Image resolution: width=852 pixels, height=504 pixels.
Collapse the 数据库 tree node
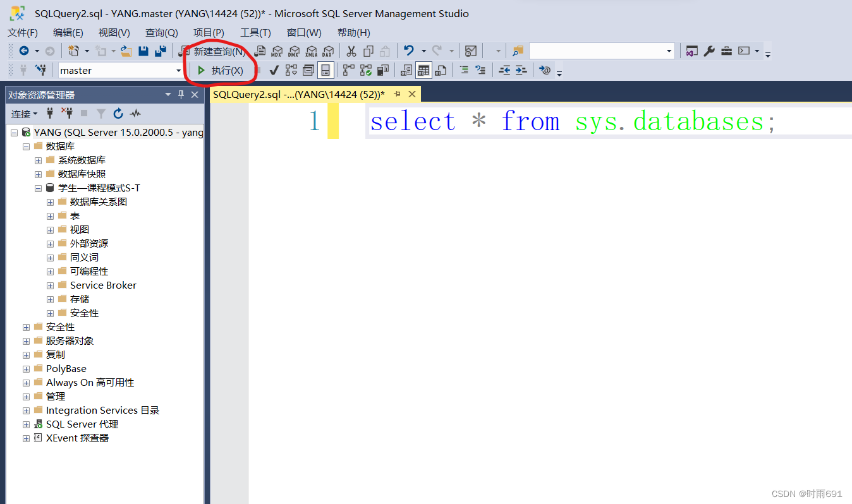click(x=26, y=147)
